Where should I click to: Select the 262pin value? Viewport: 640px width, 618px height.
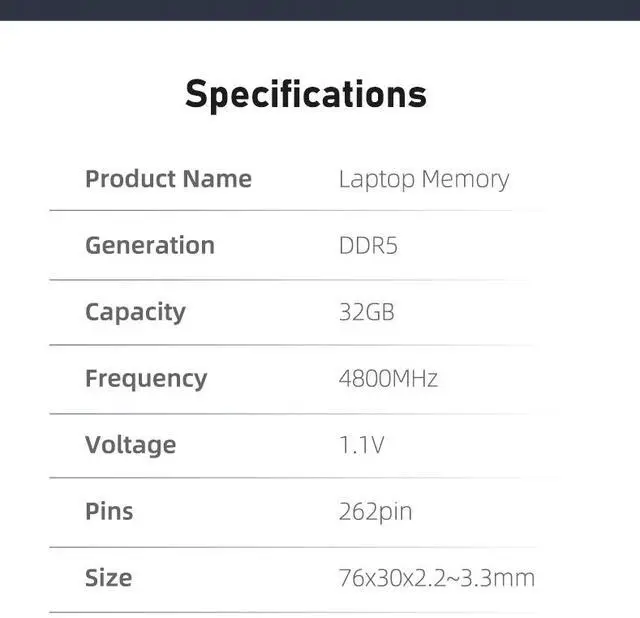pos(375,511)
